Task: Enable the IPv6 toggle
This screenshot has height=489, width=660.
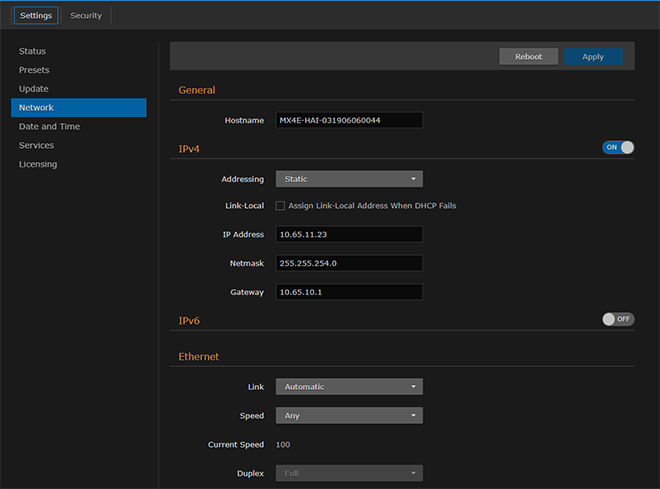Action: point(618,319)
